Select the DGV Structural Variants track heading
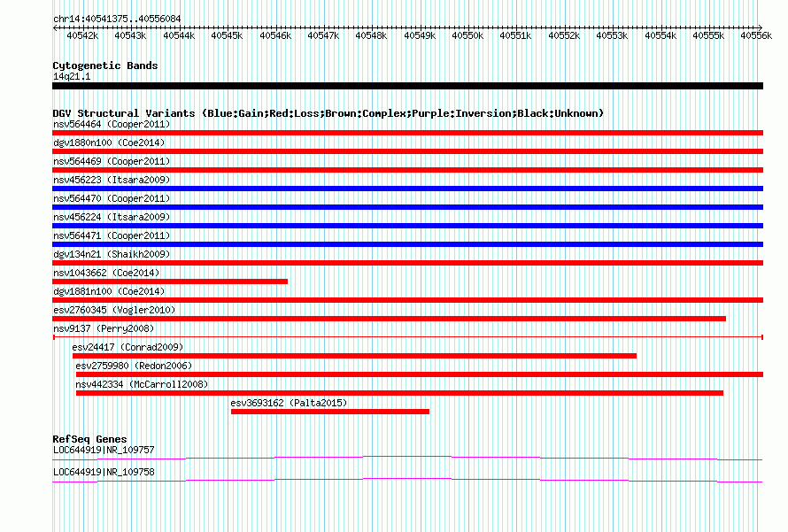Image resolution: width=788 pixels, height=532 pixels. point(328,113)
